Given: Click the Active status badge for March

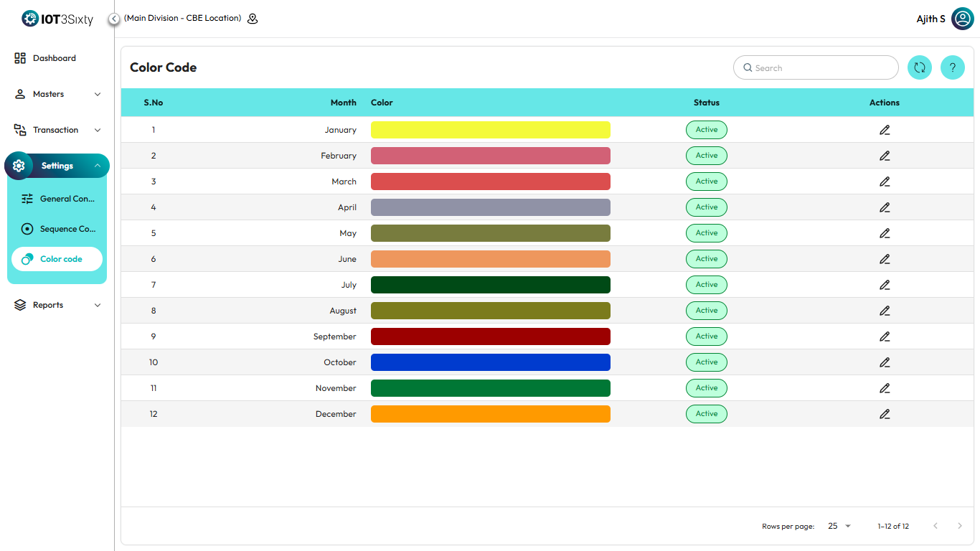Looking at the screenshot, I should (706, 182).
